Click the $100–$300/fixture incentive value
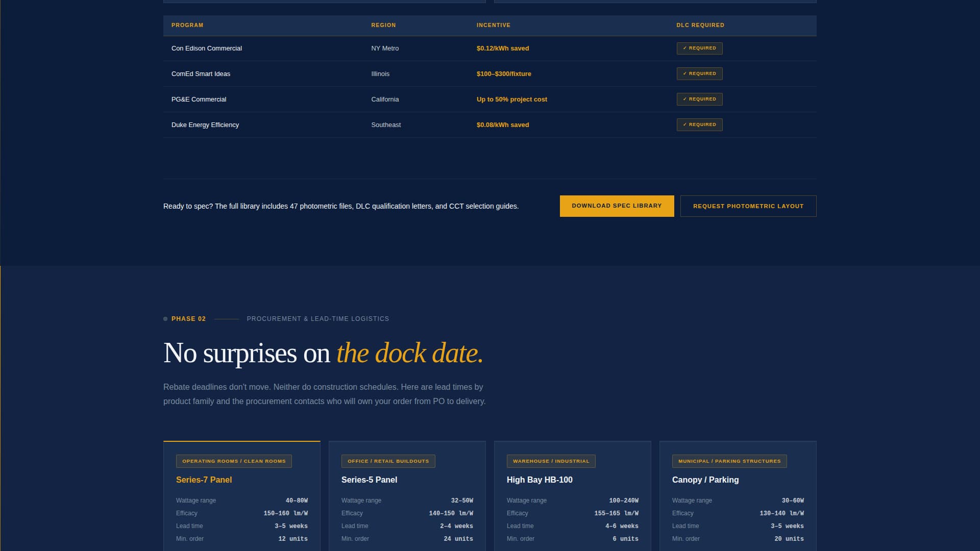The image size is (980, 551). [x=503, y=73]
